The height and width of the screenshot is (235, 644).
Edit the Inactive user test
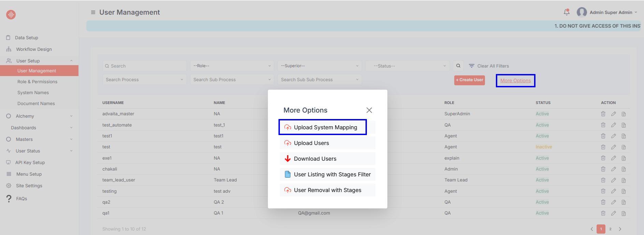[x=613, y=147]
